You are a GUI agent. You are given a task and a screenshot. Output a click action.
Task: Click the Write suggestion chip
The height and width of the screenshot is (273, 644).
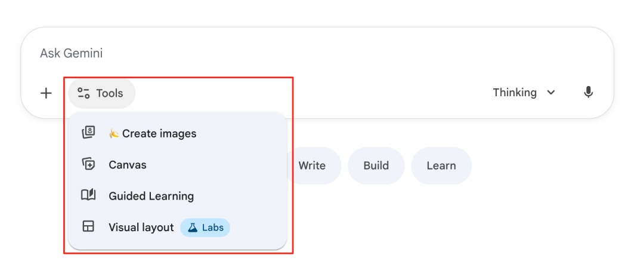[x=312, y=165]
